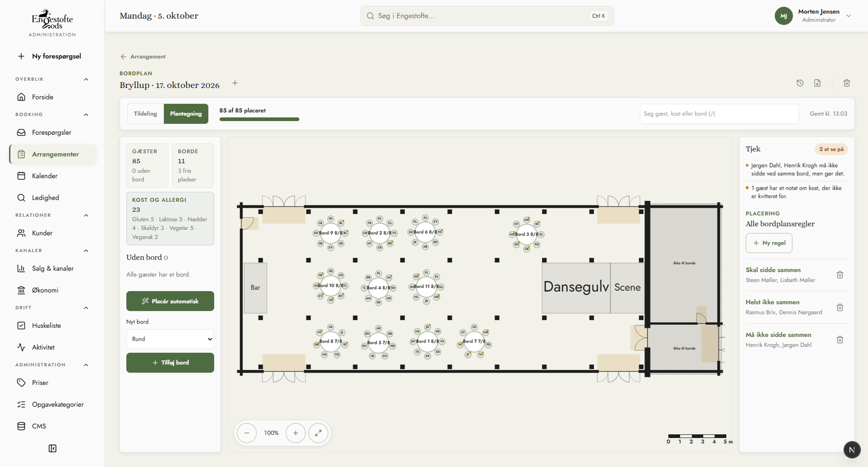
Task: Click the Ny regel button
Action: click(x=769, y=243)
